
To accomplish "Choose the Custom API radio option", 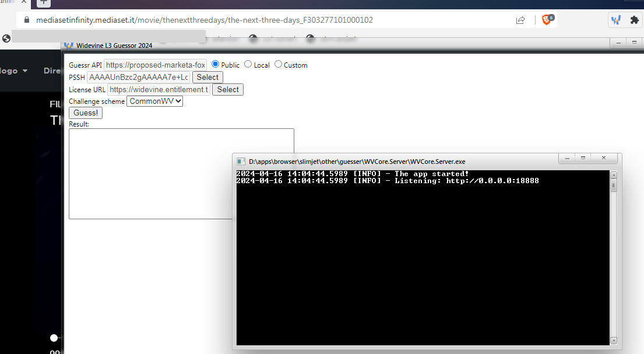I will 278,64.
